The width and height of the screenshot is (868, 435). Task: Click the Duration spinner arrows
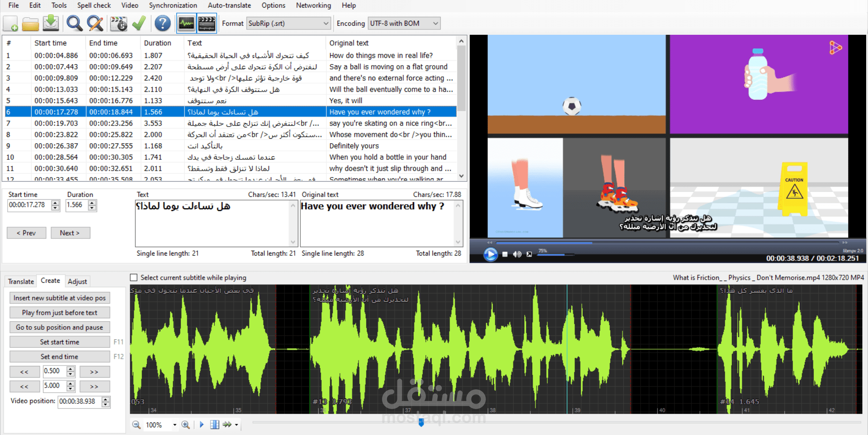pos(92,205)
